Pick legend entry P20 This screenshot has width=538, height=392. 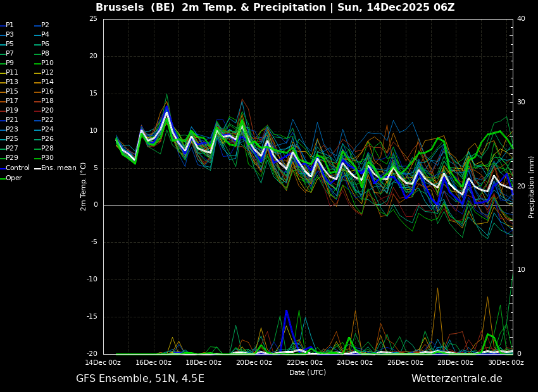coord(47,111)
